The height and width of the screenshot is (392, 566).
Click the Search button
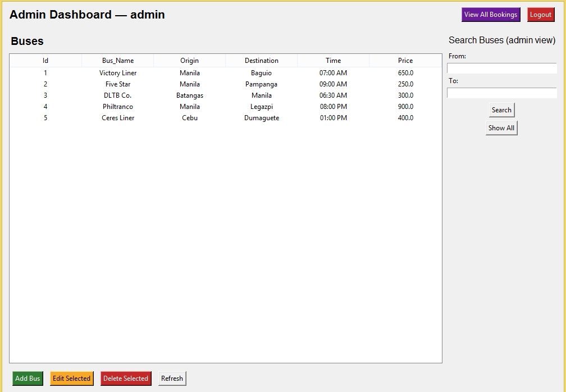[501, 110]
